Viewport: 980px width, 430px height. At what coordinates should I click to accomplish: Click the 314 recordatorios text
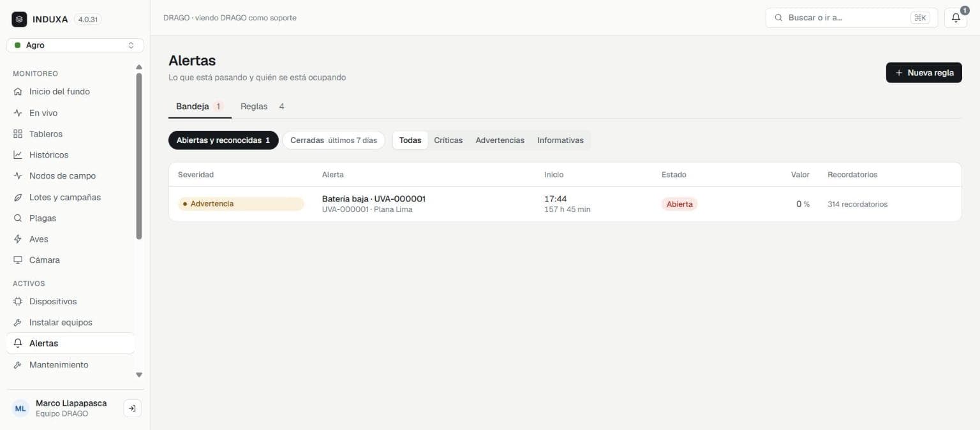[857, 204]
